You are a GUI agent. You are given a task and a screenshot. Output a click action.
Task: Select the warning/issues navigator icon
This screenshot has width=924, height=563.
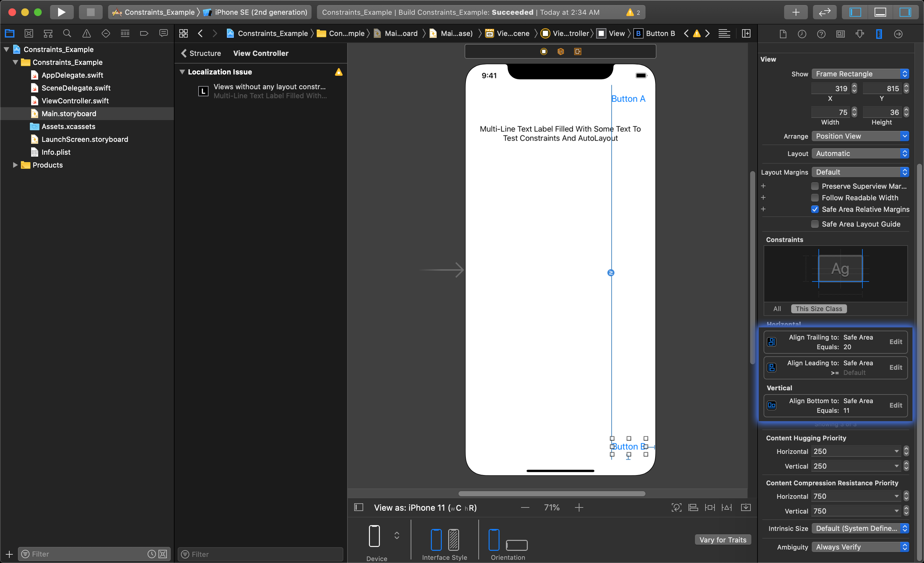pyautogui.click(x=86, y=34)
